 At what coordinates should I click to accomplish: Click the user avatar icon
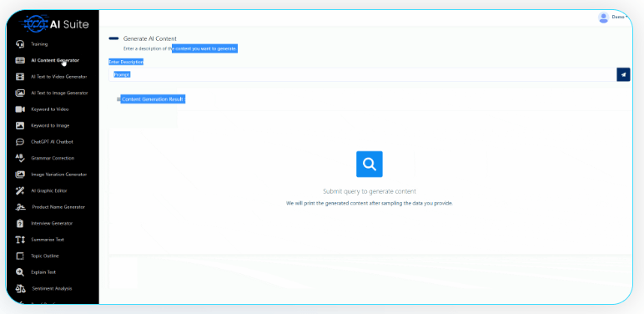603,18
